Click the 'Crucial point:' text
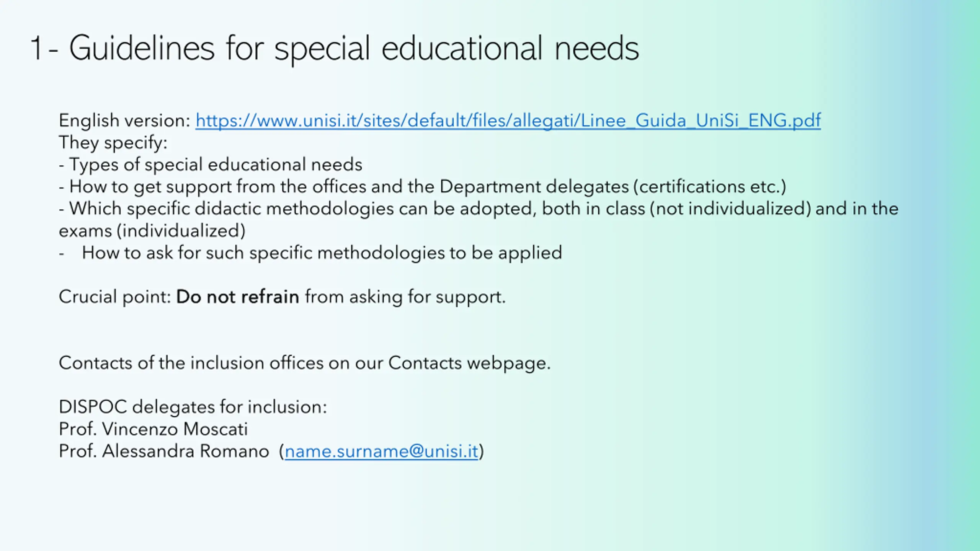The height and width of the screenshot is (551, 980). coord(115,297)
